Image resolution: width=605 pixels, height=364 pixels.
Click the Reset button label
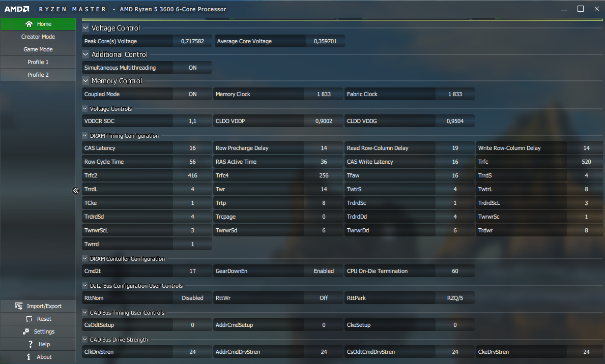[x=44, y=318]
